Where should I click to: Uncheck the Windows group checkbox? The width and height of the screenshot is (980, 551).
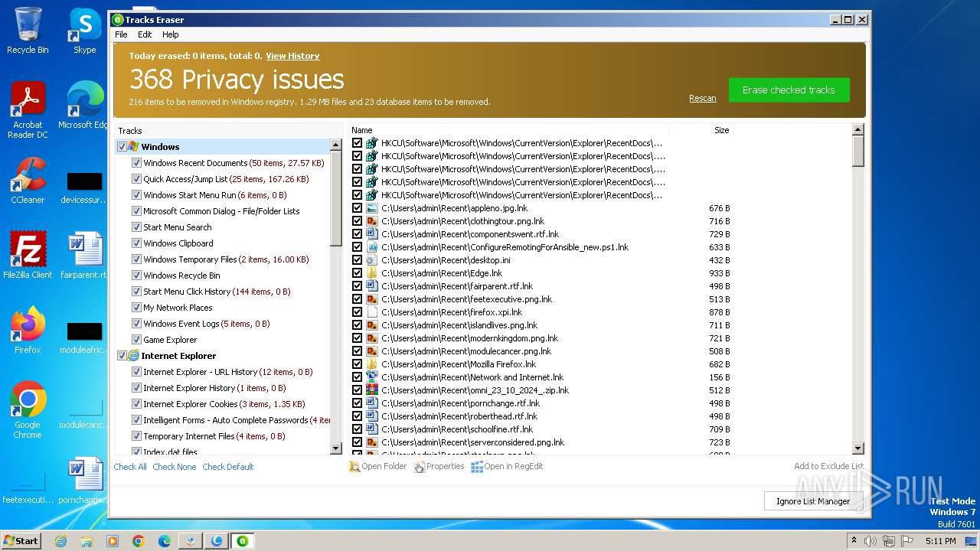click(122, 147)
